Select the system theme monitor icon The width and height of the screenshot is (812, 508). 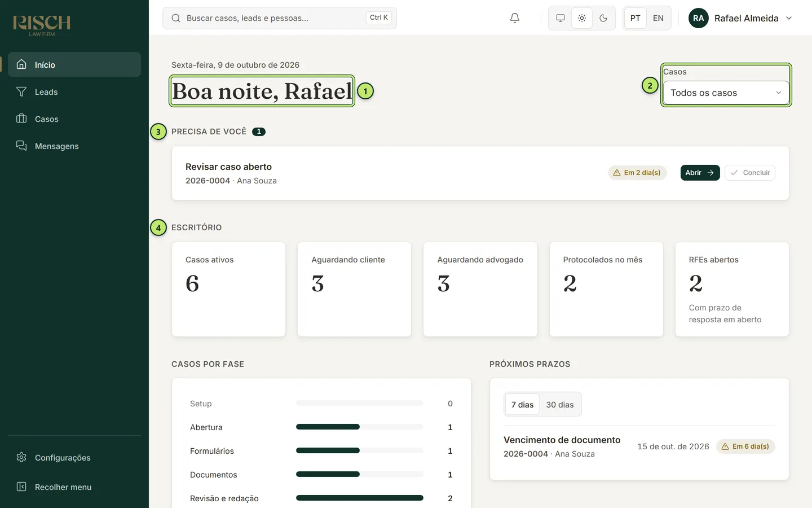(x=561, y=18)
